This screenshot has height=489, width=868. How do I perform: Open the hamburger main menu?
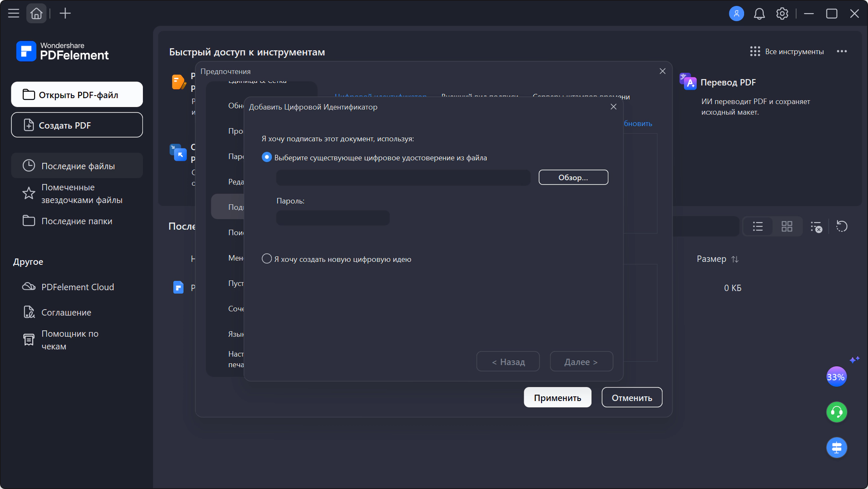tap(14, 14)
